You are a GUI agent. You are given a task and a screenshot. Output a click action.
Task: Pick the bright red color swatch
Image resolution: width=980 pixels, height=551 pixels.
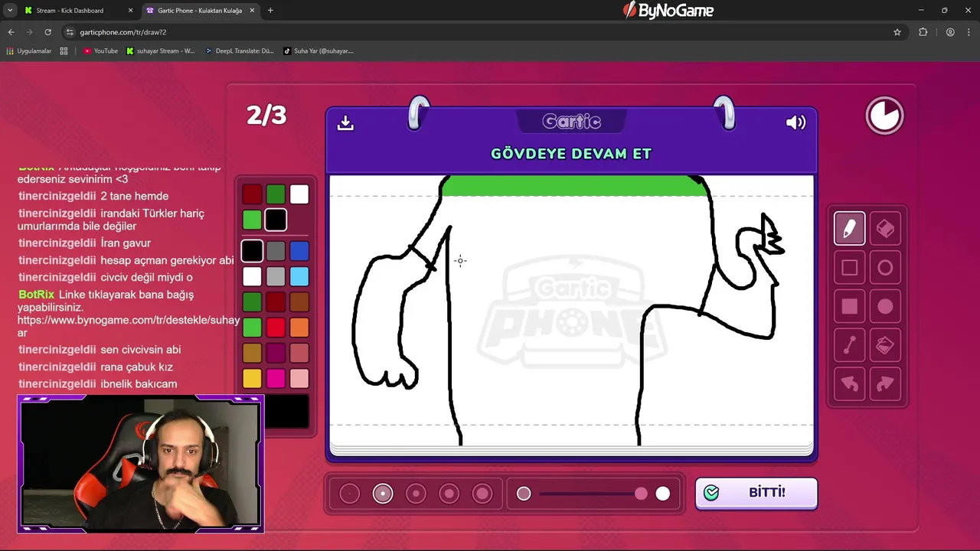[276, 328]
